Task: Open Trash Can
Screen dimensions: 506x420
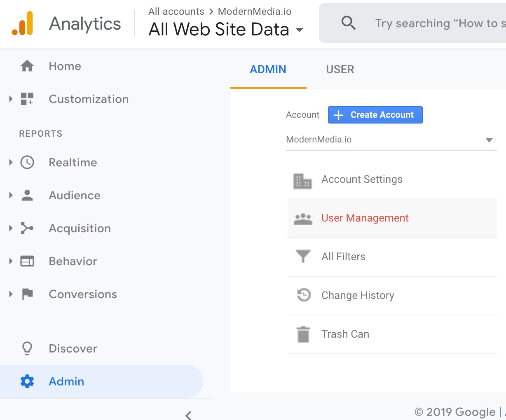Action: click(x=392, y=334)
